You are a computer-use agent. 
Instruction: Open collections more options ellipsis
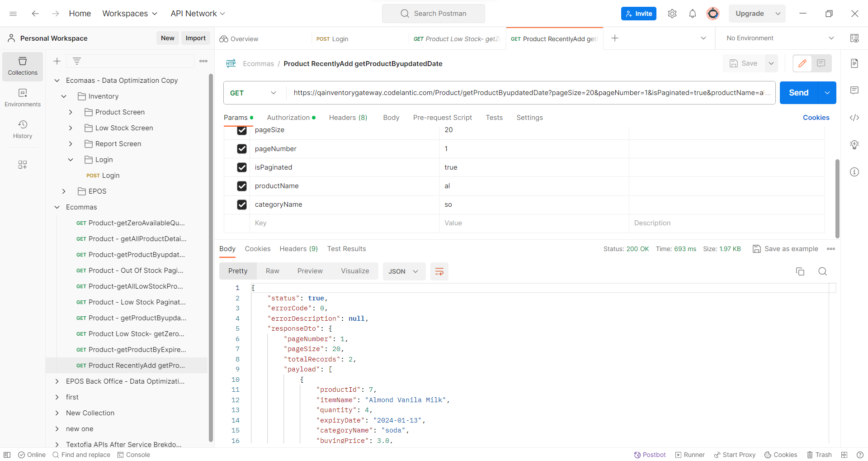[203, 61]
